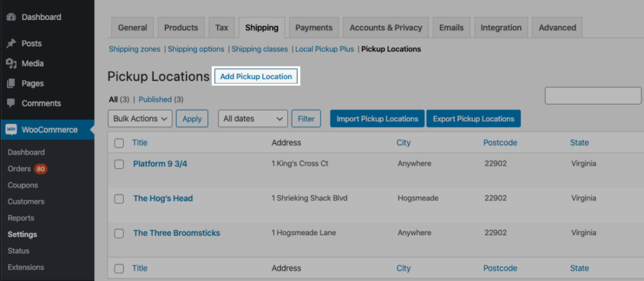Screen dimensions: 644x281
Task: Check The Hog's Head row checkbox
Action: [119, 199]
